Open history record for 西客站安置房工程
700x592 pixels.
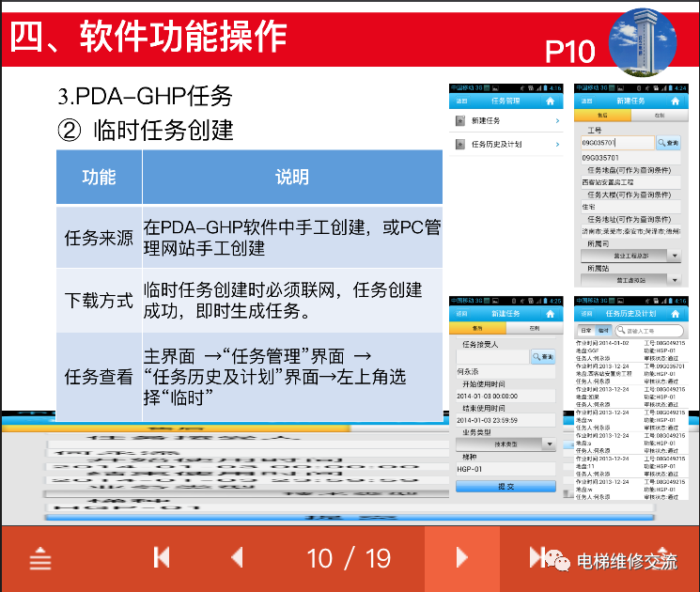click(x=630, y=374)
